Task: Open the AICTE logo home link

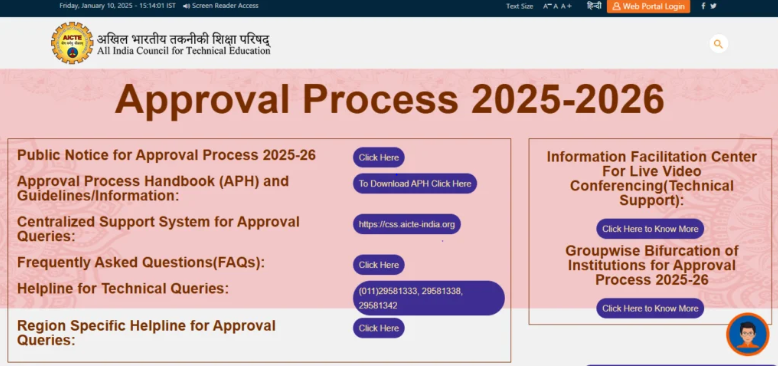Action: [72, 43]
